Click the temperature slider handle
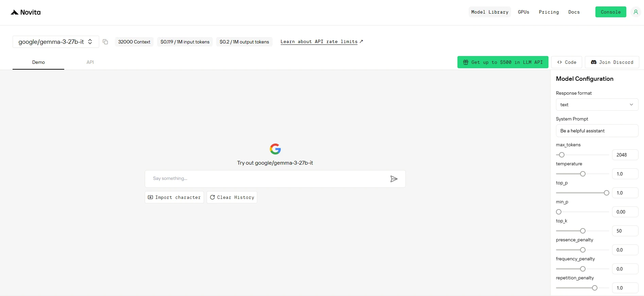This screenshot has width=644, height=296. [x=583, y=174]
